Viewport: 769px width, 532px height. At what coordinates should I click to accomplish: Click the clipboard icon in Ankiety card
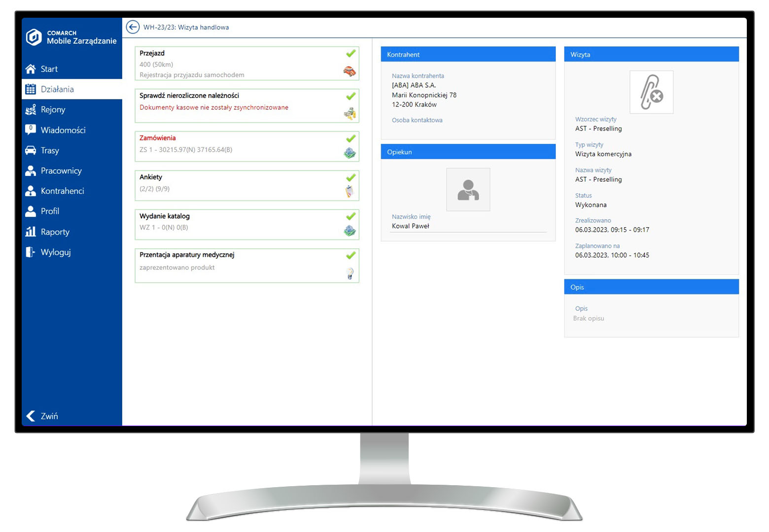350,192
